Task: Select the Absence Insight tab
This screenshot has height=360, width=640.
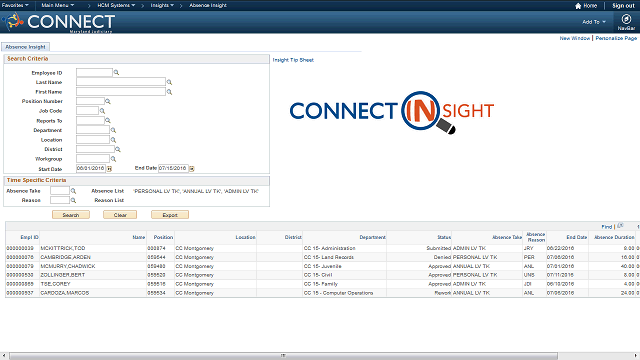Action: click(25, 47)
